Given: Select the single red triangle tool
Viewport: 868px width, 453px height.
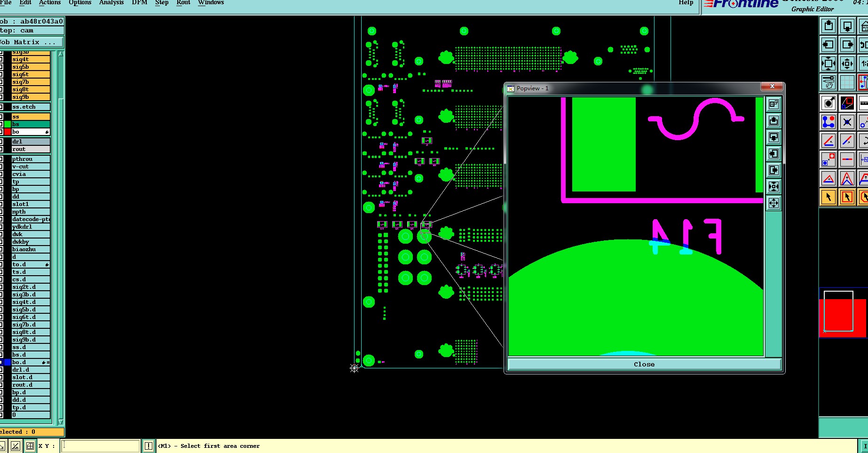Looking at the screenshot, I should click(829, 178).
